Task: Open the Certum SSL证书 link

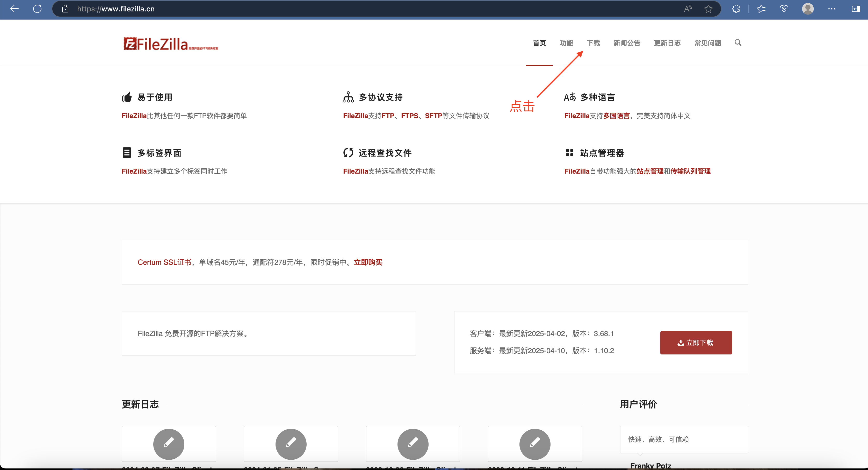Action: coord(164,262)
